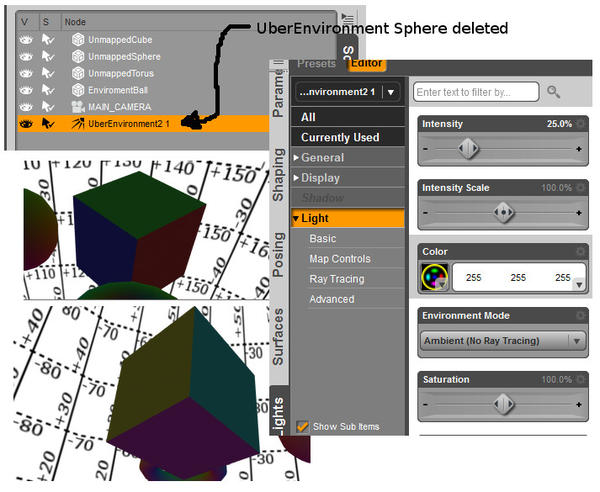Click the UnmappedSphere object cube icon
Screen dimensions: 600x492
78,57
